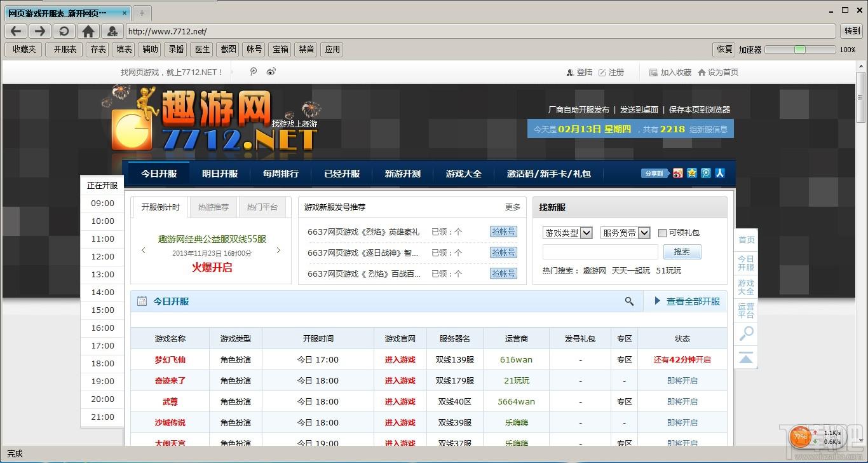Open the 已经开服 navigation tab
Viewport: 868px width, 463px height.
342,174
